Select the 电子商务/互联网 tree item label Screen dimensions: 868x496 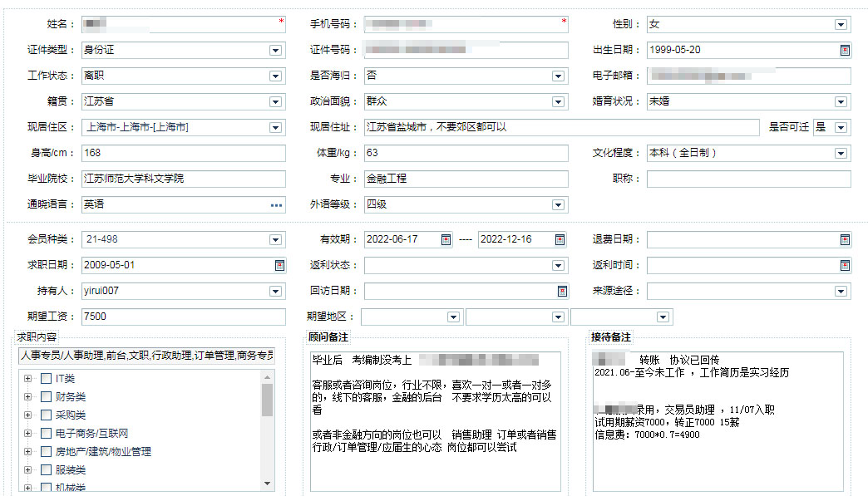[92, 434]
